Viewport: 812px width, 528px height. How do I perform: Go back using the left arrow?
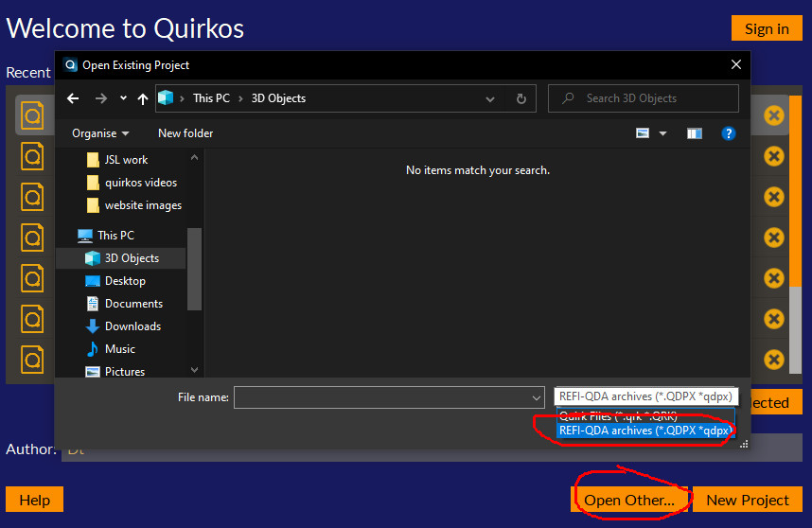[73, 98]
